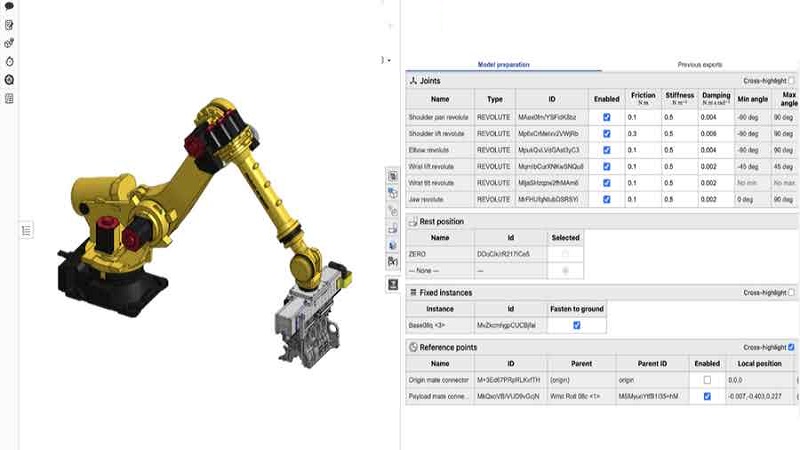The height and width of the screenshot is (450, 800).
Task: Enable the Origin mate connector checkbox
Action: (x=707, y=380)
